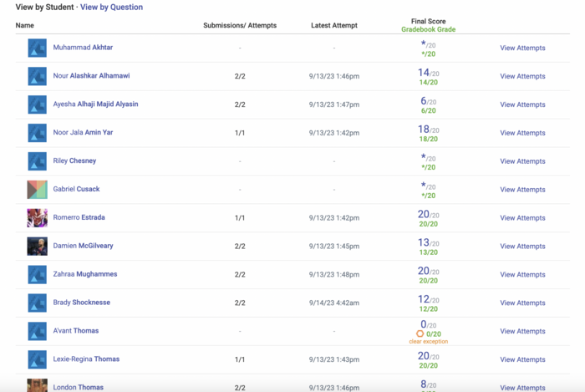Click Romerro Estrada's 20/20 final score

[x=428, y=215]
